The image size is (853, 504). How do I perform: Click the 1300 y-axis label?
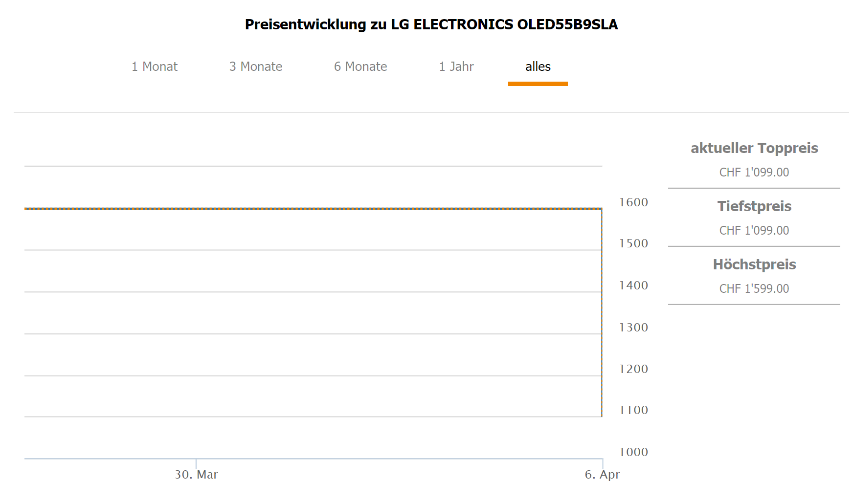(x=633, y=328)
